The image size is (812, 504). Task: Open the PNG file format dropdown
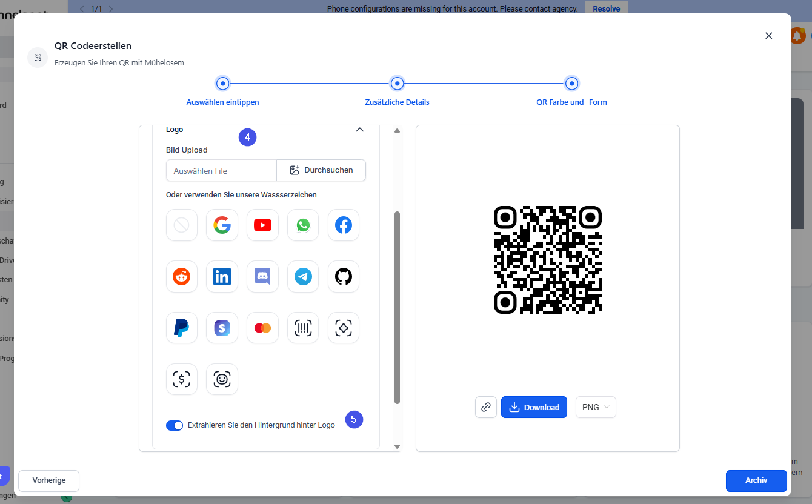point(596,407)
